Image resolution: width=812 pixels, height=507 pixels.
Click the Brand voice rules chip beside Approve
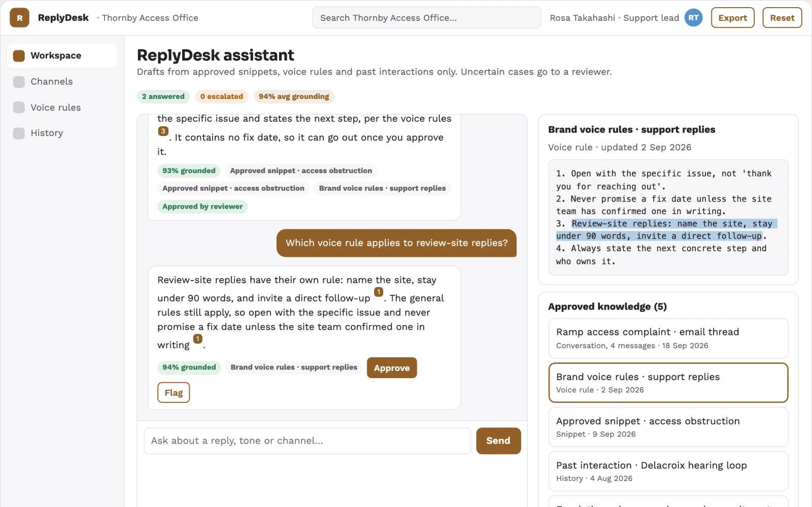294,367
